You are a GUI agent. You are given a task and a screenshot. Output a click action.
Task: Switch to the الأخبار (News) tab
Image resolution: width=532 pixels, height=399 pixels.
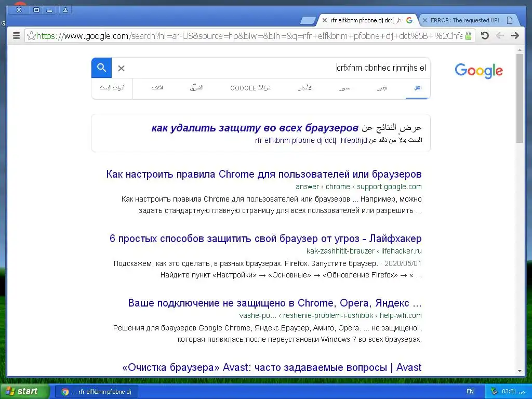tap(305, 88)
